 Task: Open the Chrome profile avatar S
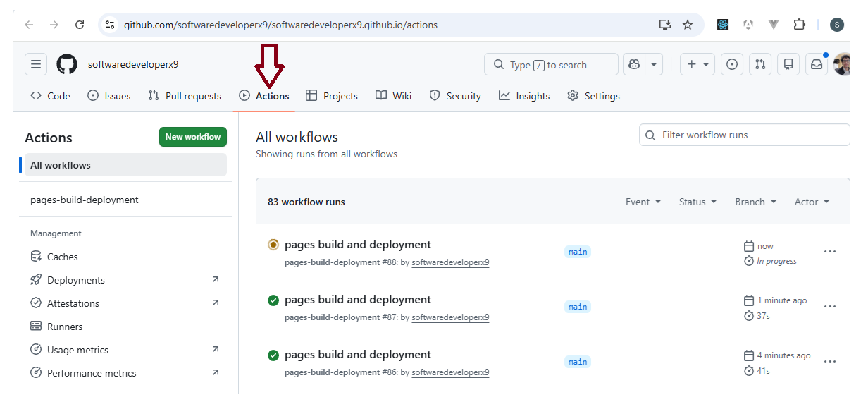point(837,25)
